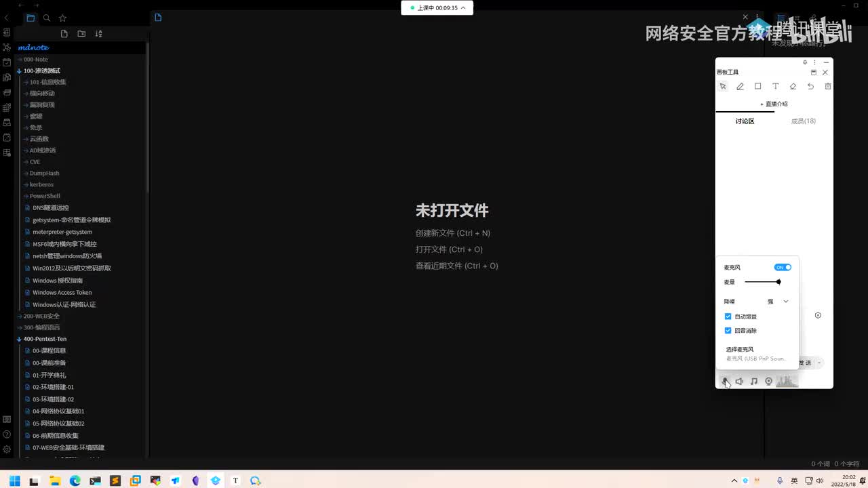868x488 pixels.
Task: Open the favorites star tab
Action: (63, 18)
